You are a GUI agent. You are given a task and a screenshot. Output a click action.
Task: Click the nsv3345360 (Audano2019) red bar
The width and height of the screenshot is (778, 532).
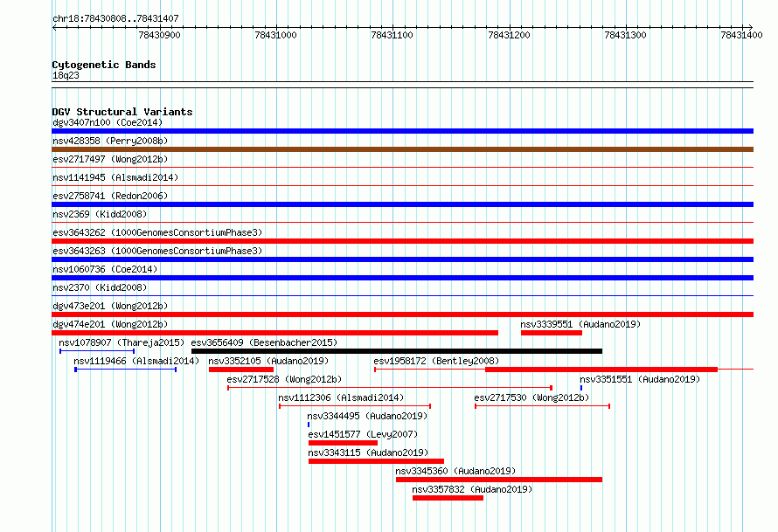click(x=498, y=480)
